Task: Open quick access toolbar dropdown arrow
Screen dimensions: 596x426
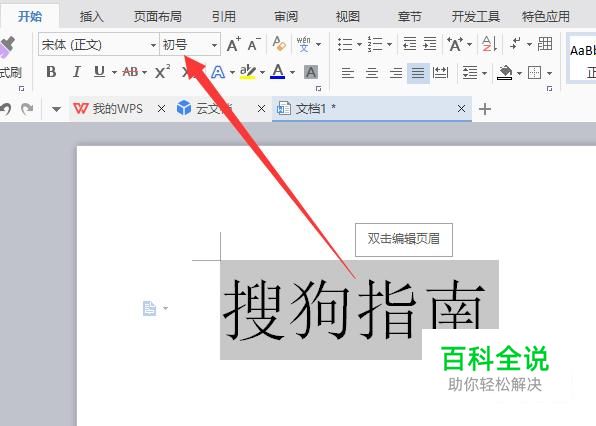Action: point(56,109)
